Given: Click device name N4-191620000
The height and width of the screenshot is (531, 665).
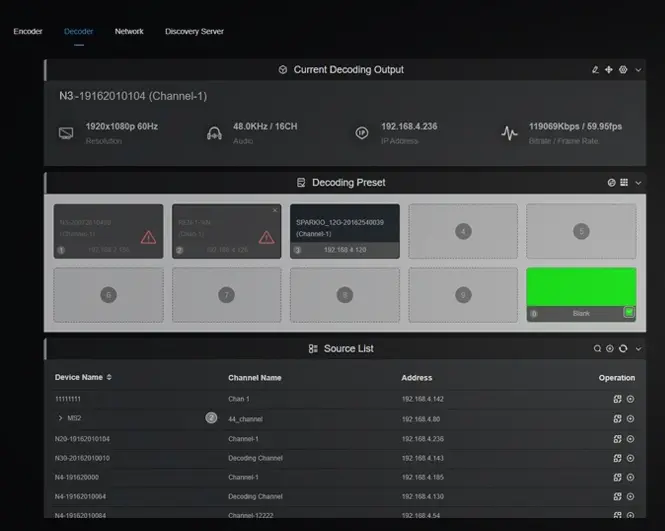Looking at the screenshot, I should click(x=77, y=478).
